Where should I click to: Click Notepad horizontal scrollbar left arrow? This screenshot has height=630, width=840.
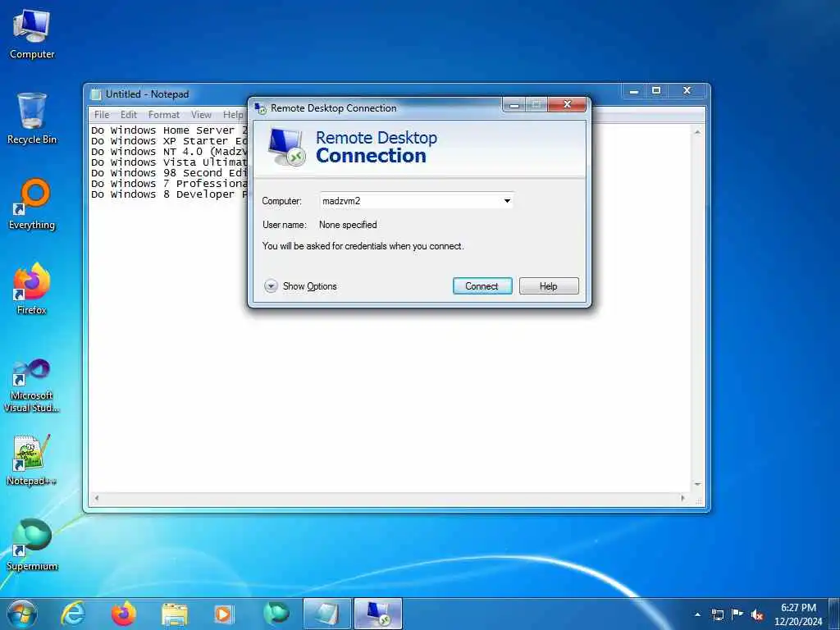pos(97,498)
